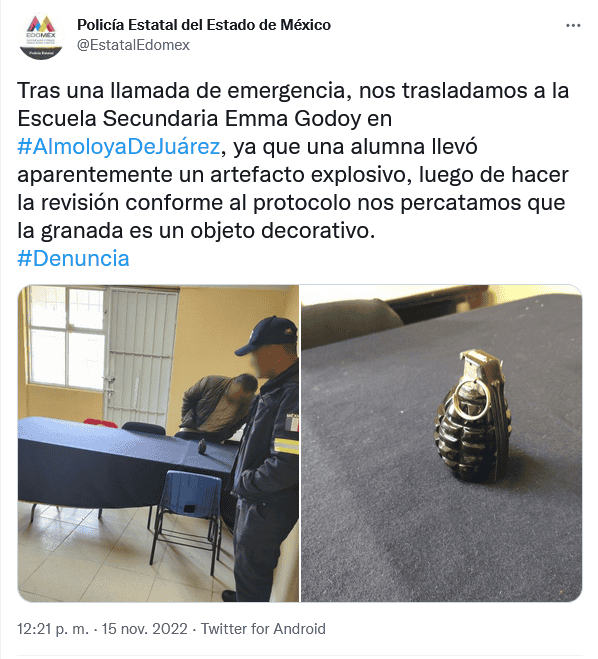Click the EDOMEX Policía Estatal profile avatar
Image resolution: width=598 pixels, height=659 pixels.
click(41, 36)
